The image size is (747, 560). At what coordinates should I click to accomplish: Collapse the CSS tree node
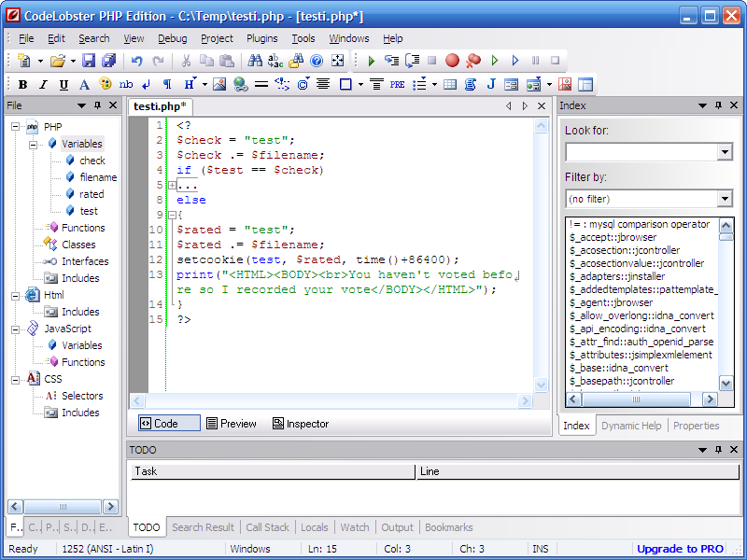click(15, 380)
